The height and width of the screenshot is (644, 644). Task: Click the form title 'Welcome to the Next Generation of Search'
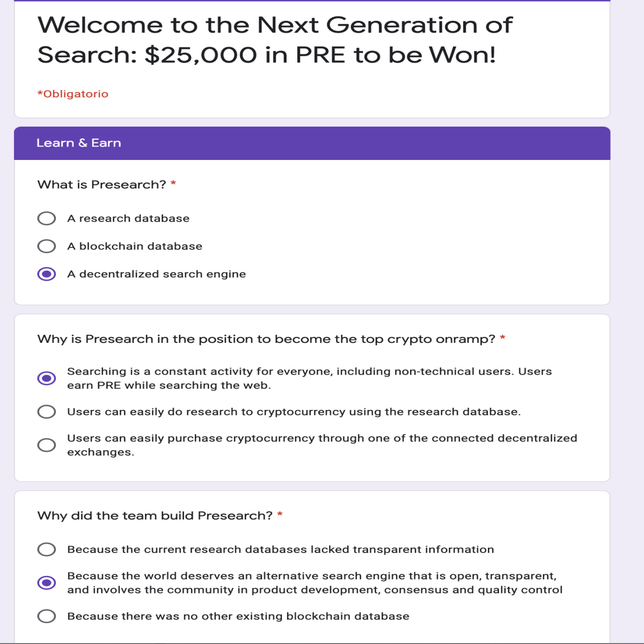tap(275, 40)
